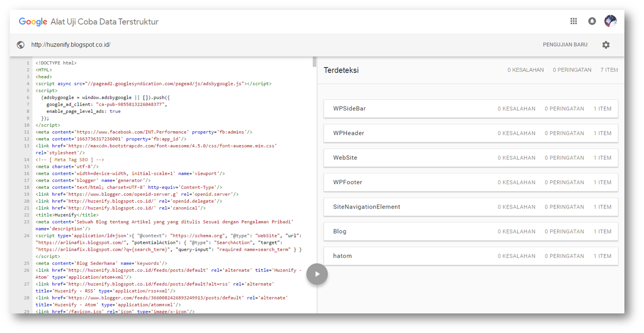Click 0 KESALAHAN in the hatom row
The height and width of the screenshot is (333, 644).
[x=516, y=256]
